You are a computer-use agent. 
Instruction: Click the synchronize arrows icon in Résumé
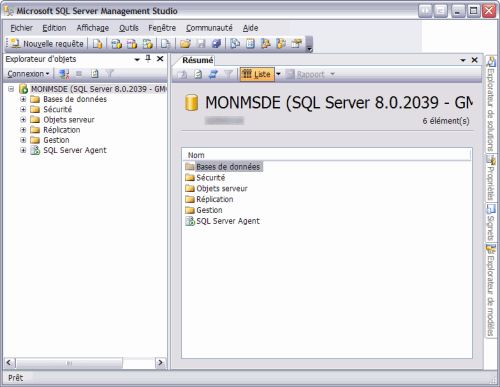click(213, 74)
